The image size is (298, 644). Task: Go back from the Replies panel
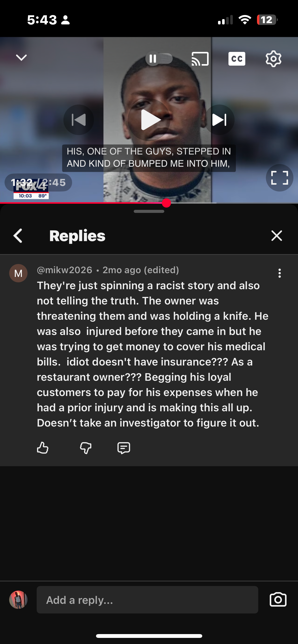click(x=18, y=236)
